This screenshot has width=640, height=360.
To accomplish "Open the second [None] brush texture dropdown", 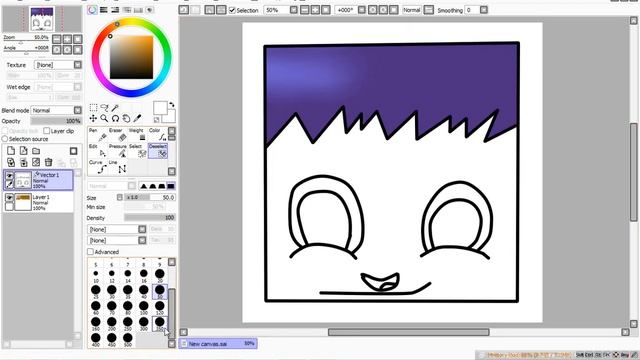I will click(142, 240).
